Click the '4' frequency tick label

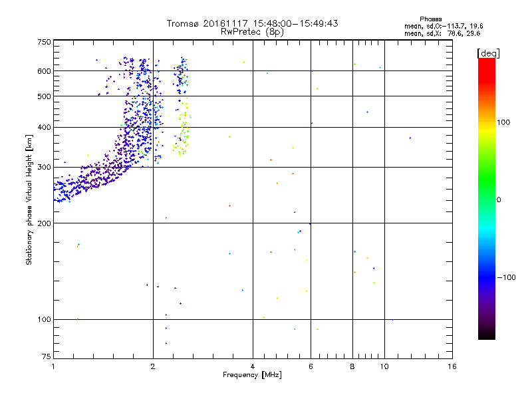pyautogui.click(x=253, y=366)
